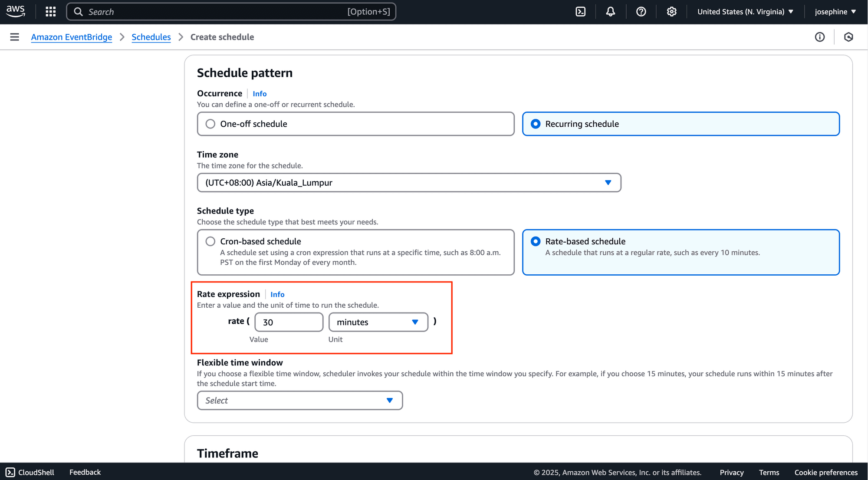The image size is (868, 480).
Task: Click the Schedule pattern heading
Action: tap(245, 73)
